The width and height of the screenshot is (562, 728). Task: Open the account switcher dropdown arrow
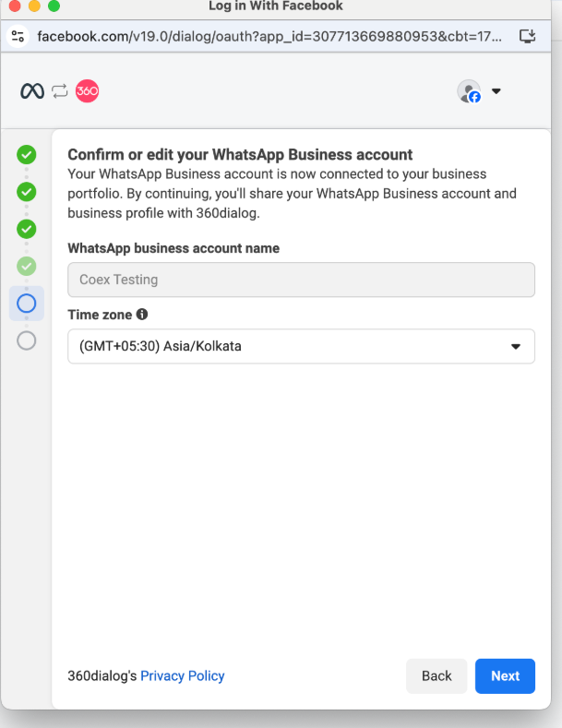coord(496,91)
